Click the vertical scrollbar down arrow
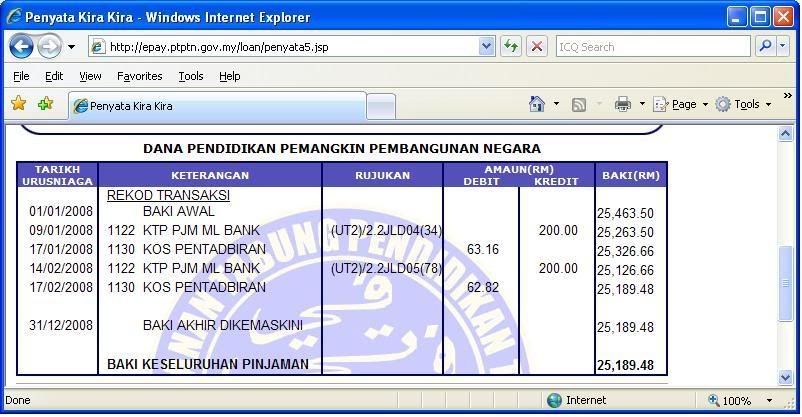The image size is (802, 417). [786, 377]
